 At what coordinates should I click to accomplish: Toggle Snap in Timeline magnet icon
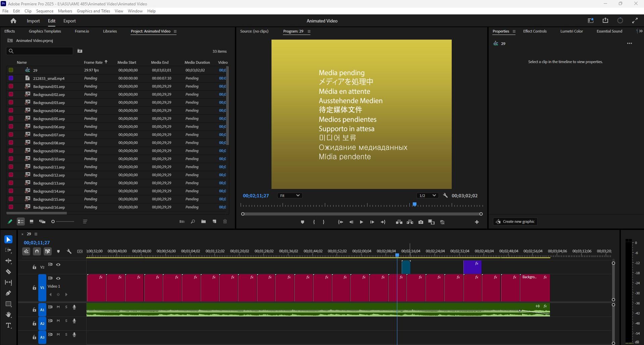(37, 251)
